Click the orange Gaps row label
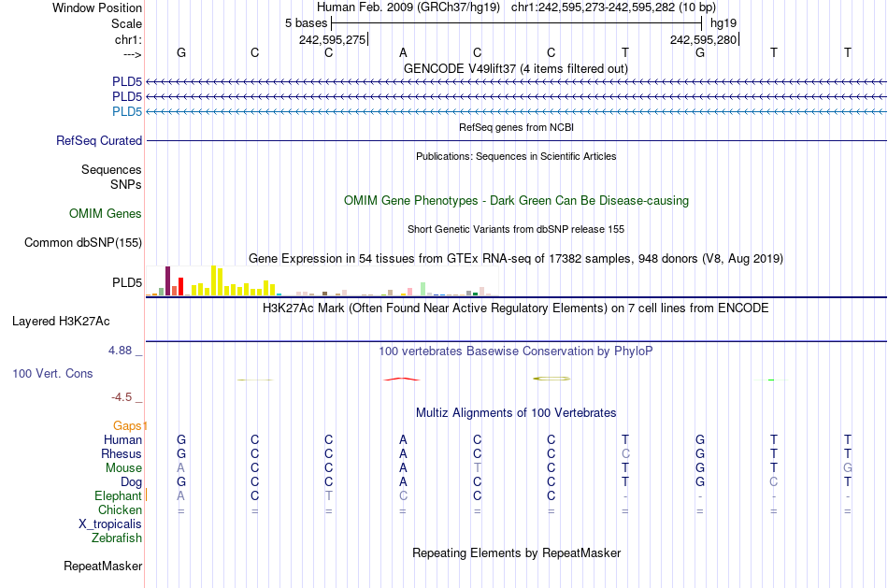Viewport: 888px width, 588px height. pos(127,425)
